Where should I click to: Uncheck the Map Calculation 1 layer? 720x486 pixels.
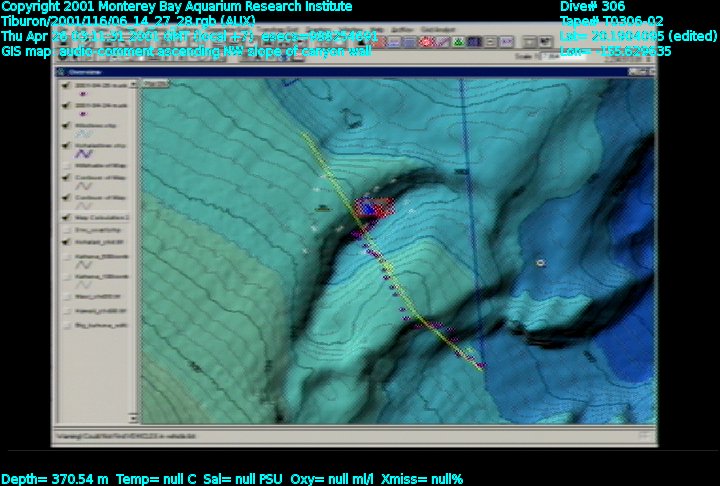click(x=65, y=215)
